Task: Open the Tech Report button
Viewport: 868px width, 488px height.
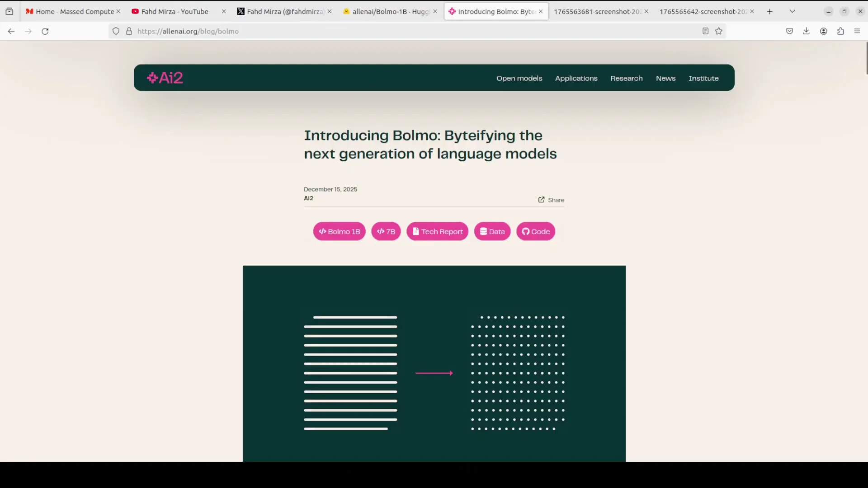Action: [x=437, y=231]
